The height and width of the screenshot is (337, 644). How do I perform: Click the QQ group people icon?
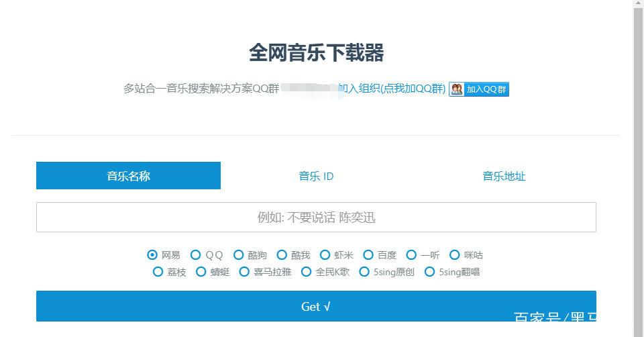[457, 89]
